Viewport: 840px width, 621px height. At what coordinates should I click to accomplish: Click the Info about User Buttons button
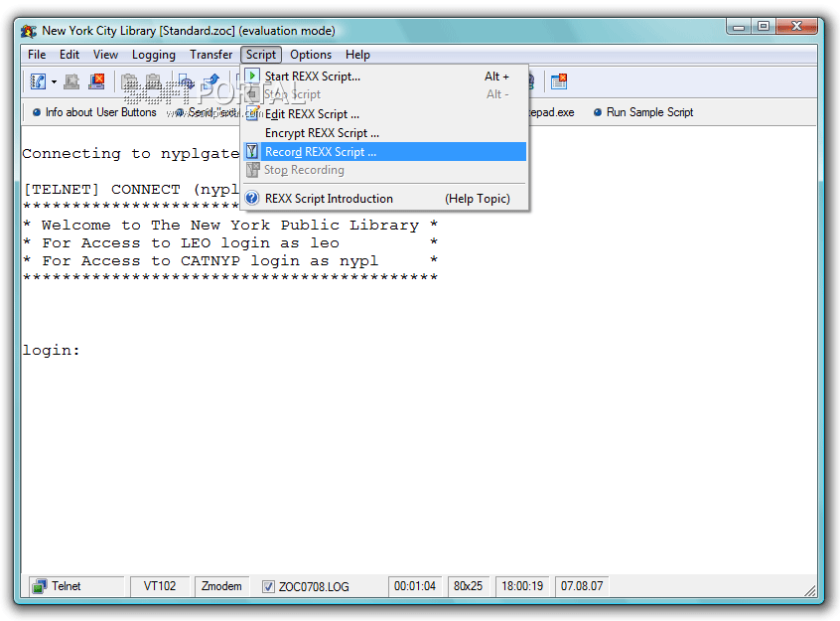click(94, 112)
